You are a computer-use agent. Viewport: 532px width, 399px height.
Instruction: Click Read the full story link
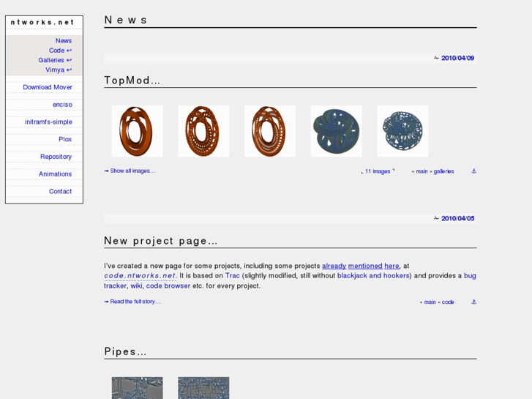(x=132, y=302)
